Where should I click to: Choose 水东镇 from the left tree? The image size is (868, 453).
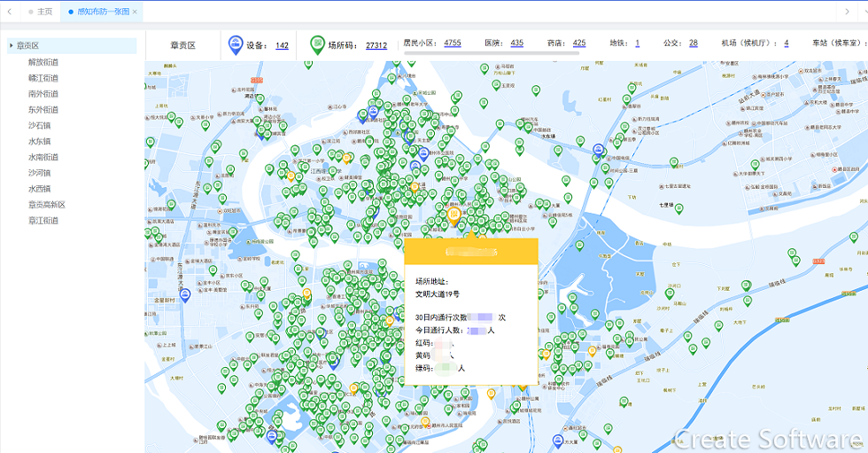[x=40, y=141]
